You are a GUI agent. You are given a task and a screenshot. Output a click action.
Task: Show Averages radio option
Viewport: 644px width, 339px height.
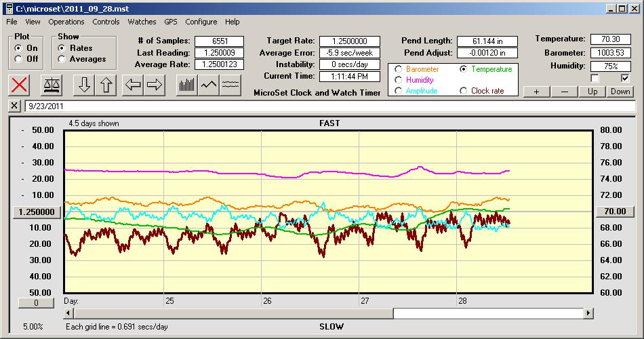[x=62, y=59]
